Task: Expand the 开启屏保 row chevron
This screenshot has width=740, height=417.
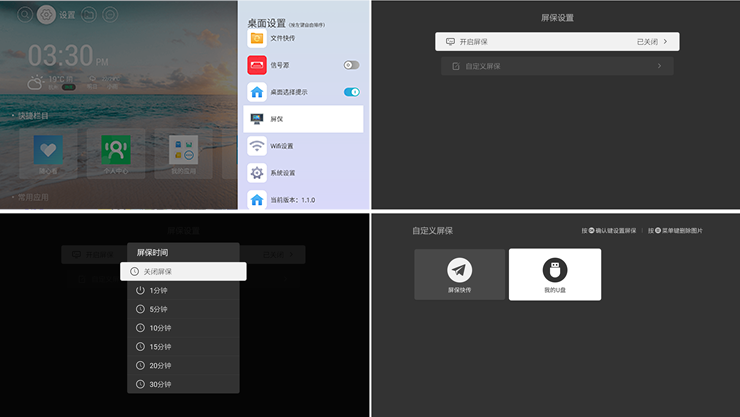Action: tap(665, 42)
